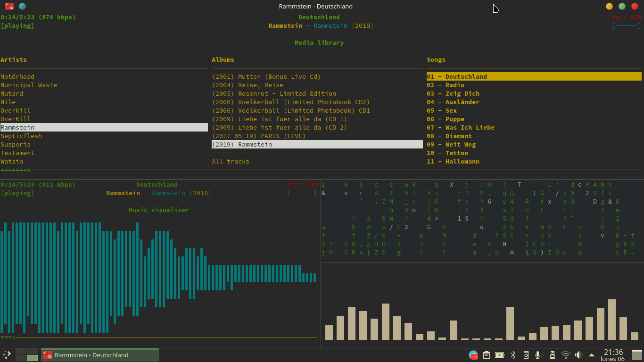Select album (2017-05-19) PARIS (LIVE)
Image resolution: width=644 pixels, height=362 pixels.
pyautogui.click(x=259, y=136)
